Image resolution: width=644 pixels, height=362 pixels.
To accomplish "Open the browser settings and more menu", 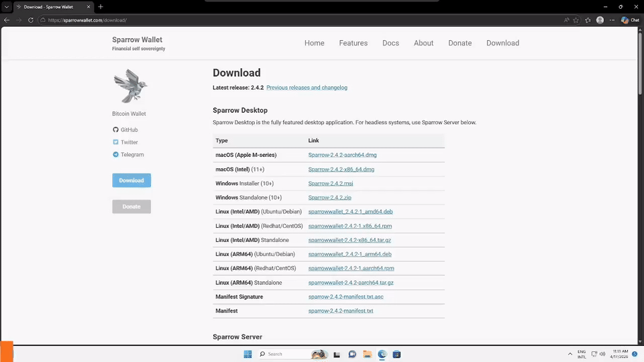I will click(x=612, y=20).
